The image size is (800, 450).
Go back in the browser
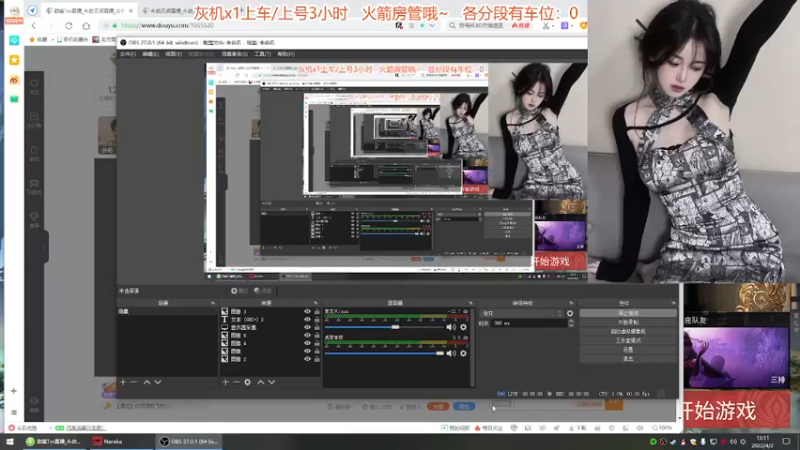click(34, 26)
